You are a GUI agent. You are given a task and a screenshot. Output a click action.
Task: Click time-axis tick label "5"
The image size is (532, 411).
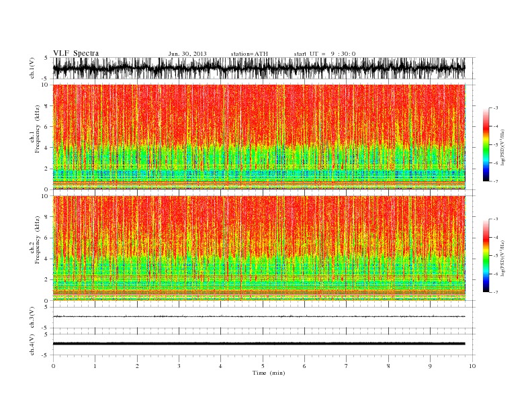pyautogui.click(x=263, y=366)
